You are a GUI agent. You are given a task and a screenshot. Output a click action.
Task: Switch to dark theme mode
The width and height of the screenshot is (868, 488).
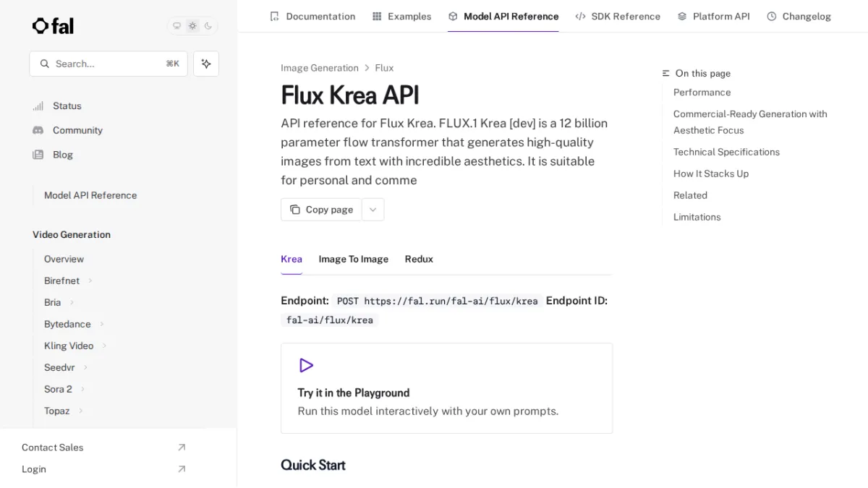208,26
